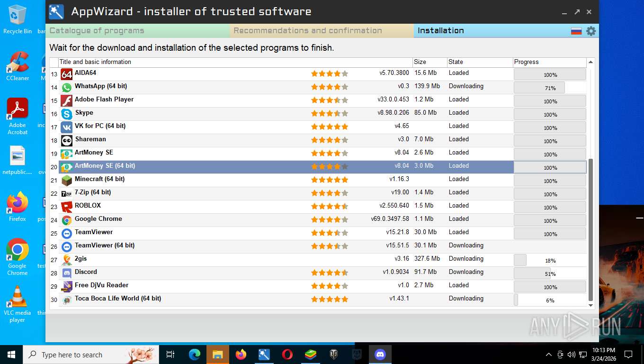Click the Google Chrome list icon
Screen dimensions: 644x364
[67, 220]
